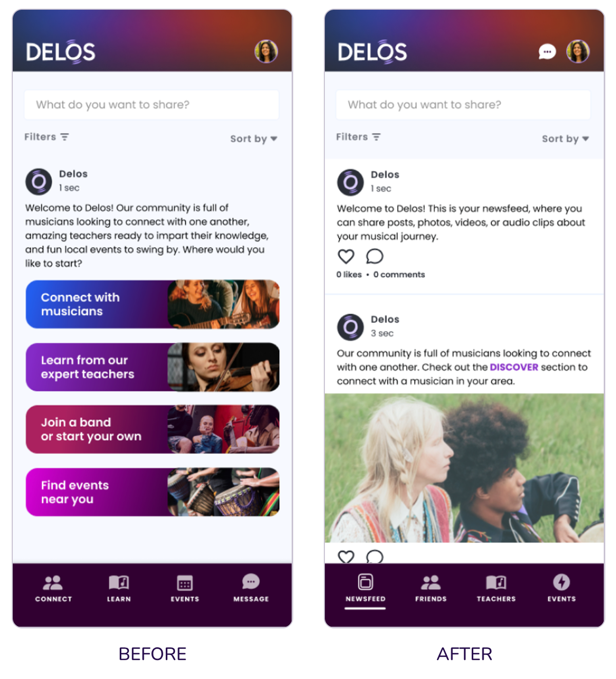616x679 pixels.
Task: Like the Delos welcome post with heart icon
Action: 346,256
